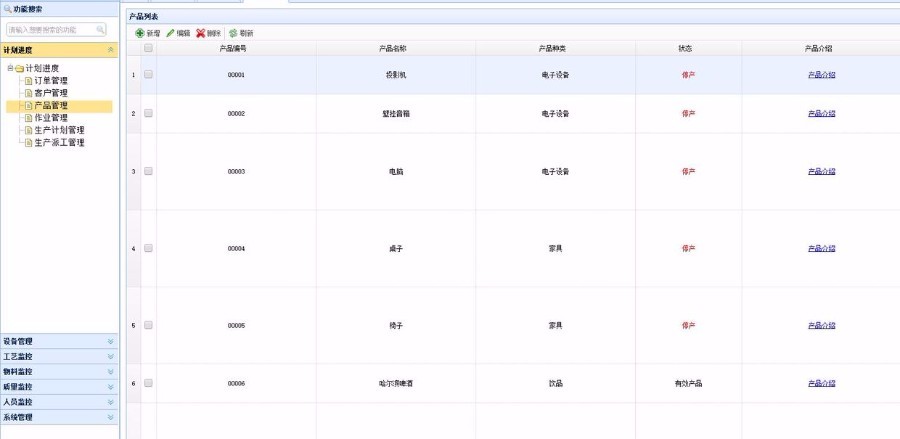This screenshot has width=900, height=439.
Task: Check the checkbox for product 00003
Action: tap(148, 171)
